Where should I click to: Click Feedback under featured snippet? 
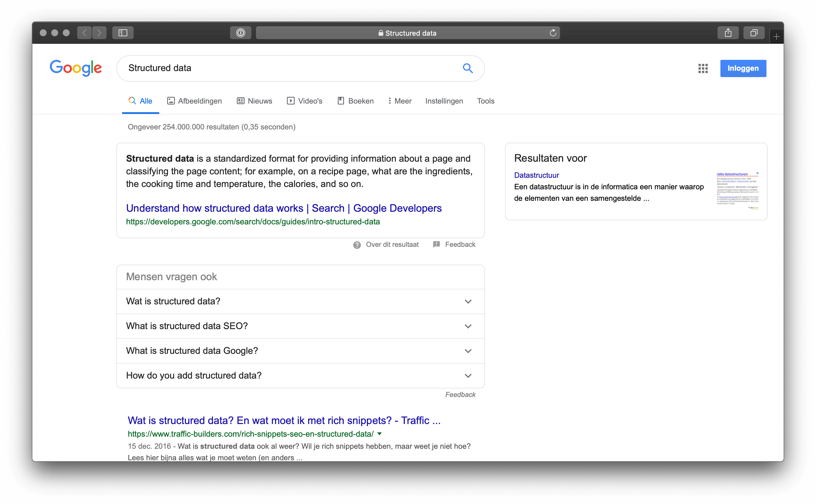pos(460,245)
